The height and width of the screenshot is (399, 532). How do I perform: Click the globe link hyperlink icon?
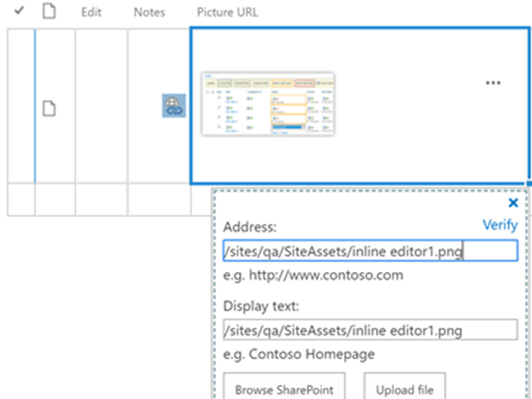[174, 106]
